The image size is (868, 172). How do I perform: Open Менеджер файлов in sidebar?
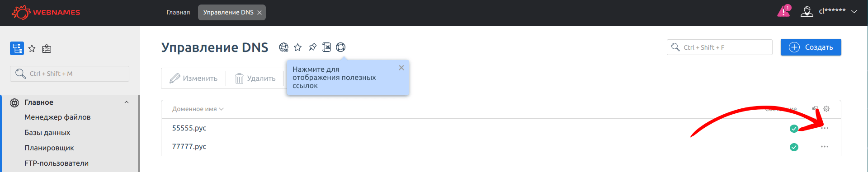click(x=57, y=117)
